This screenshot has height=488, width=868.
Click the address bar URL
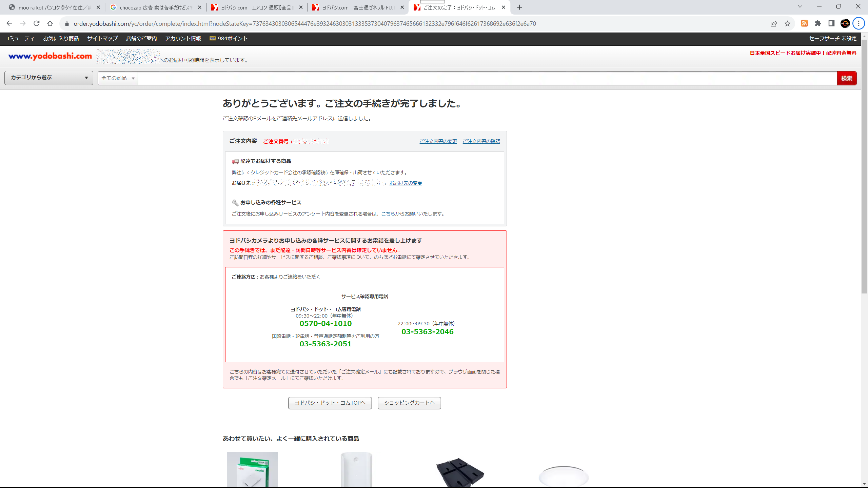(x=304, y=24)
